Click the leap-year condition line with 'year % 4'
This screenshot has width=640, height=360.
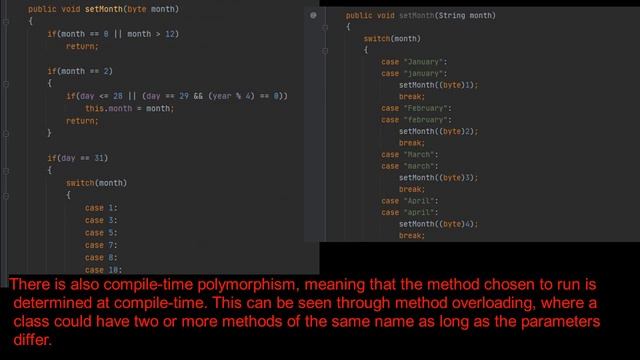pos(177,96)
